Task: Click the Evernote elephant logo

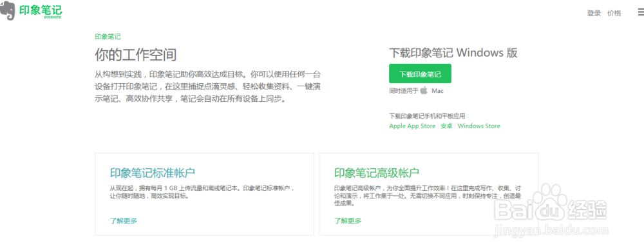Action: coord(7,12)
